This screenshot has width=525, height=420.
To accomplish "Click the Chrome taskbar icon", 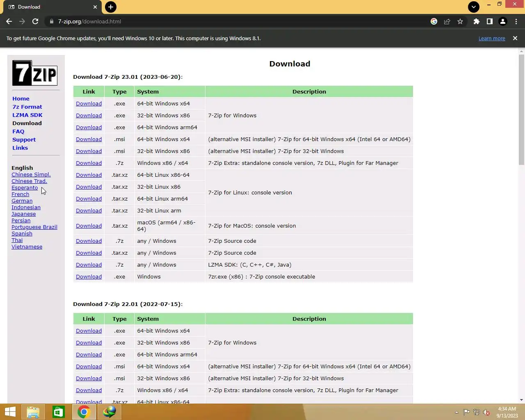I will (x=84, y=412).
